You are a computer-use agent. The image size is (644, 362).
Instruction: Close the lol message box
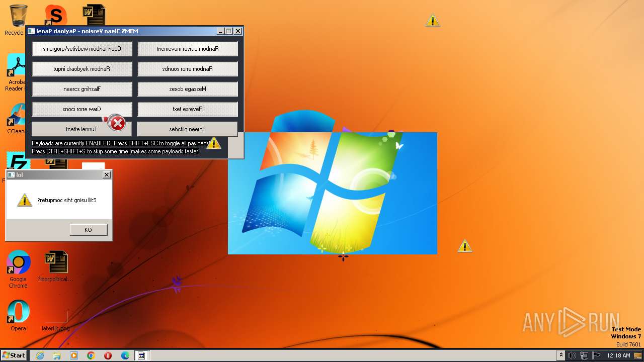[x=107, y=175]
